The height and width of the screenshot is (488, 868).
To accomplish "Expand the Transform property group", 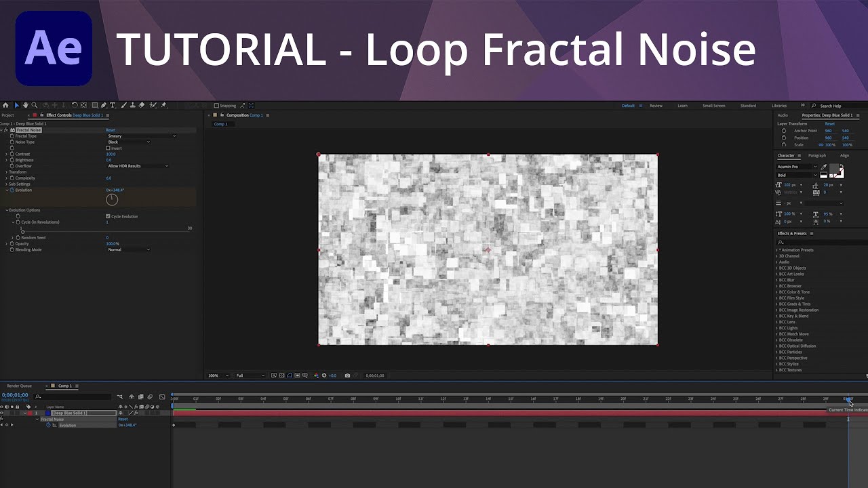I will pyautogui.click(x=6, y=172).
